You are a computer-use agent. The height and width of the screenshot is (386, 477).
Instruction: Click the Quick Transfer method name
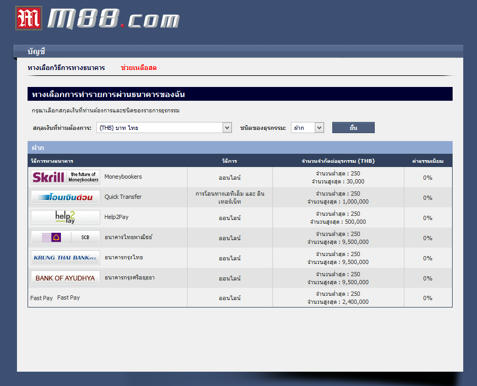click(123, 197)
